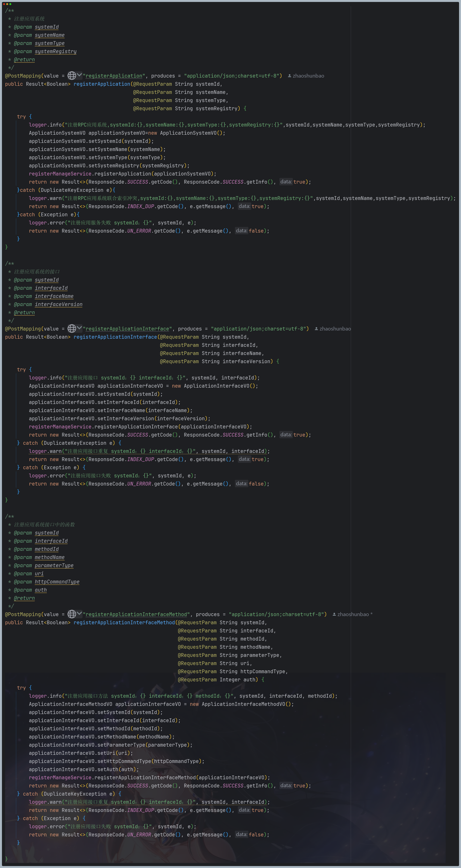The height and width of the screenshot is (868, 461).
Task: Open the "registerApplicationInterfaceMethod" URL mapping link
Action: 136,614
